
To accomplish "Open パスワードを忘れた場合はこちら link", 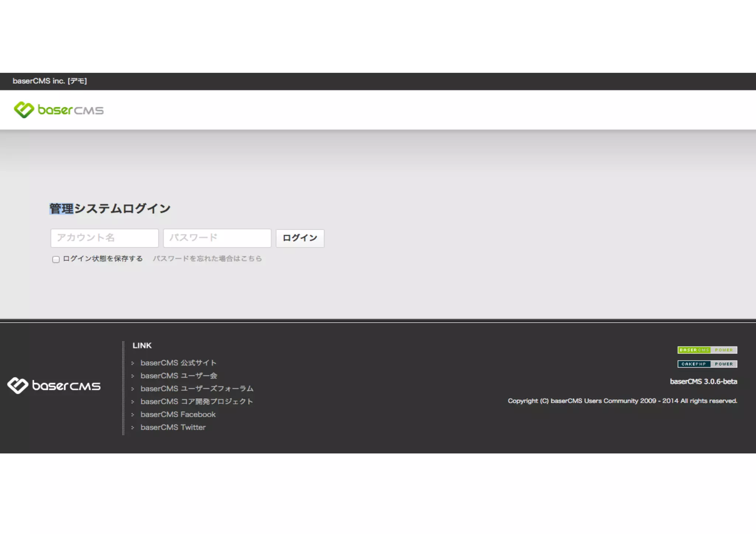I will click(x=207, y=259).
